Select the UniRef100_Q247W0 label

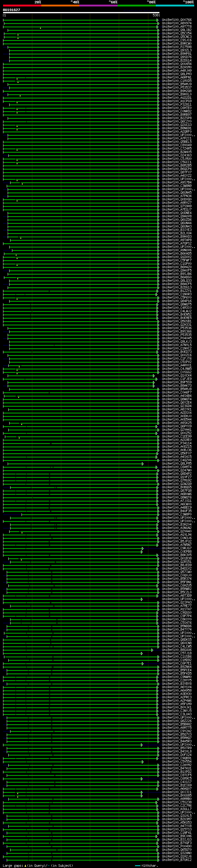[x=177, y=470]
